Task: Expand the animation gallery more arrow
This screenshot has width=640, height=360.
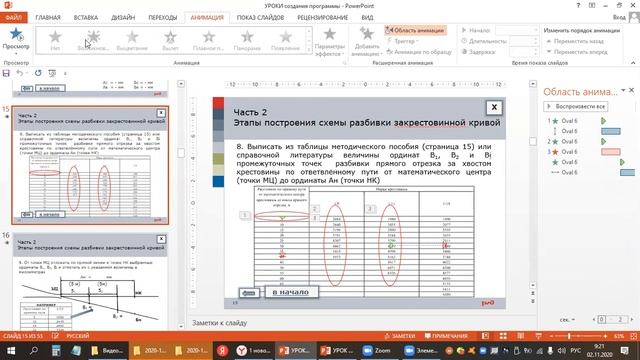Action: (x=309, y=50)
